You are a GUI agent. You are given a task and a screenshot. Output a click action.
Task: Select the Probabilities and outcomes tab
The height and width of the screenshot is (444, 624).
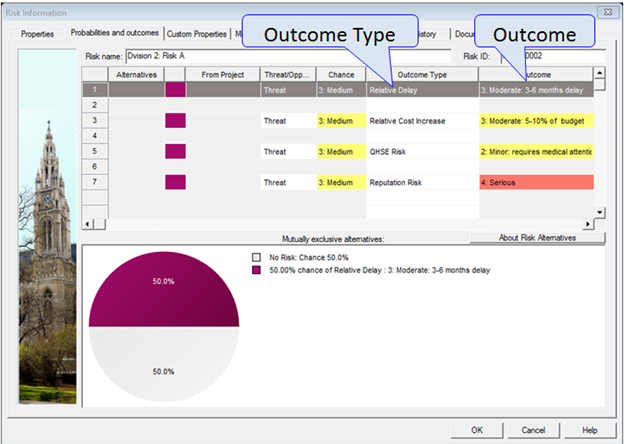coord(114,33)
